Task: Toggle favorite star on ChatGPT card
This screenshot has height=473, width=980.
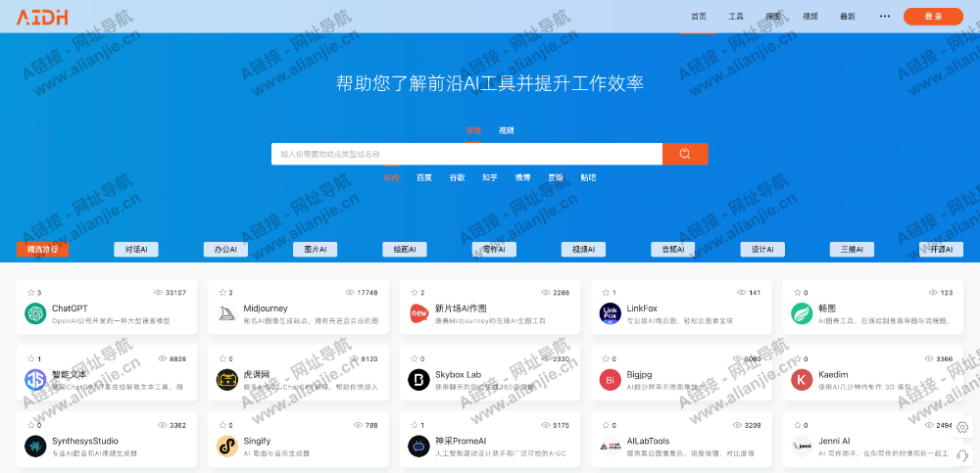Action: click(x=30, y=293)
